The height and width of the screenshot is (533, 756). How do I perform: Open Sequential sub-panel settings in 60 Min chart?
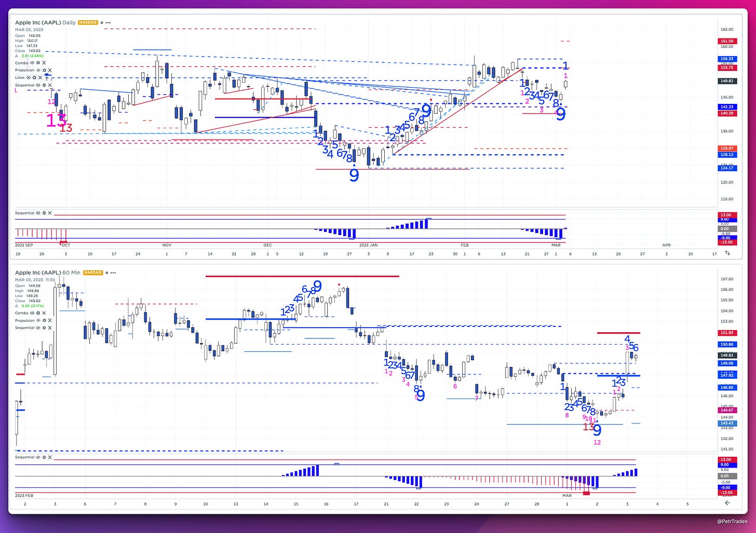pos(44,457)
